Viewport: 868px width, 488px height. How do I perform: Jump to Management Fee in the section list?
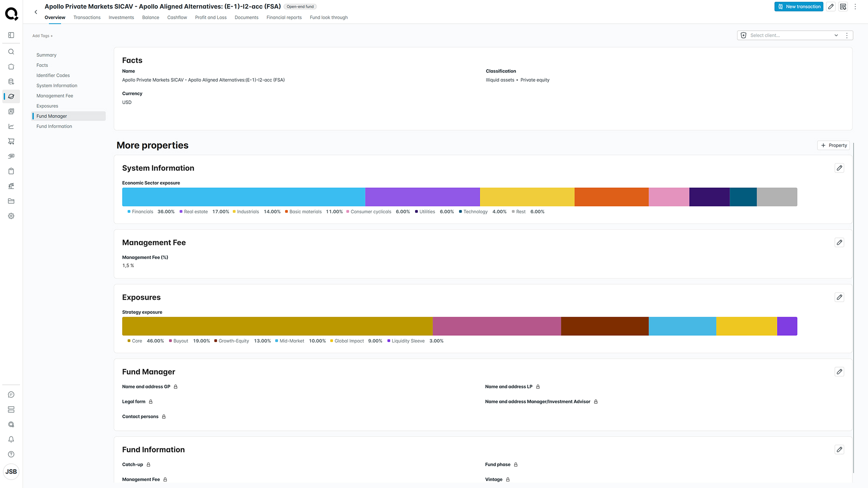tap(55, 96)
